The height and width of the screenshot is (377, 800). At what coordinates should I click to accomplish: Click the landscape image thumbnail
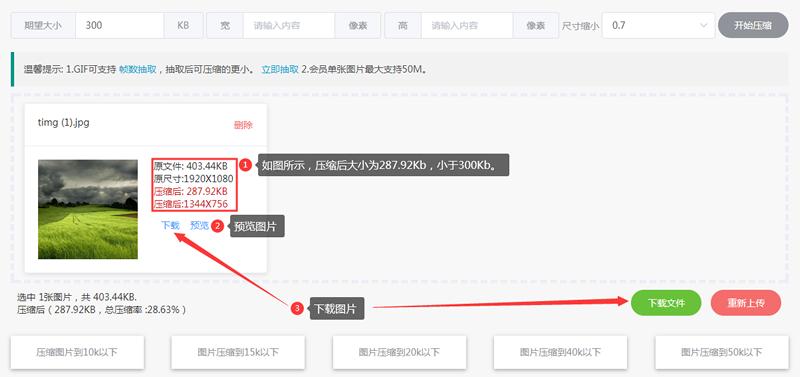click(88, 209)
